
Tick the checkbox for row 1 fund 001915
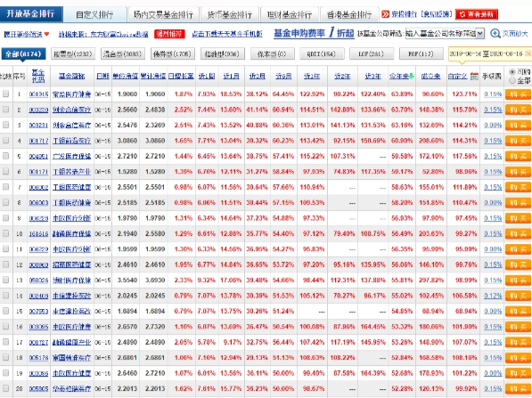click(5, 93)
